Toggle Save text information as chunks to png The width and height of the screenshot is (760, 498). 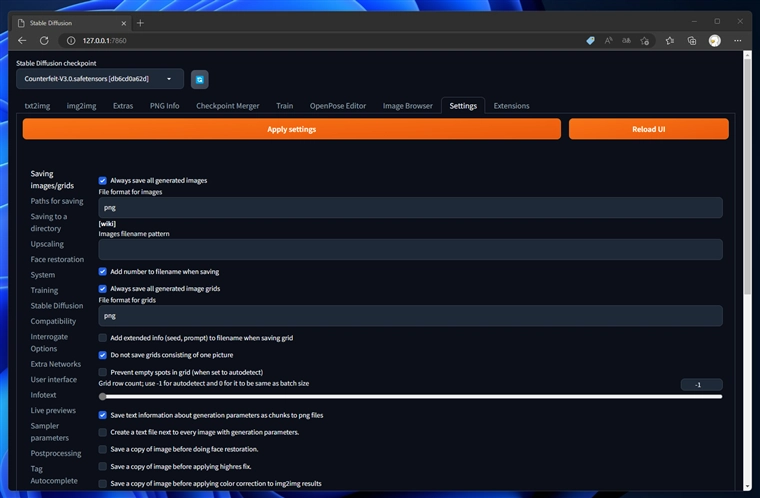click(x=102, y=415)
